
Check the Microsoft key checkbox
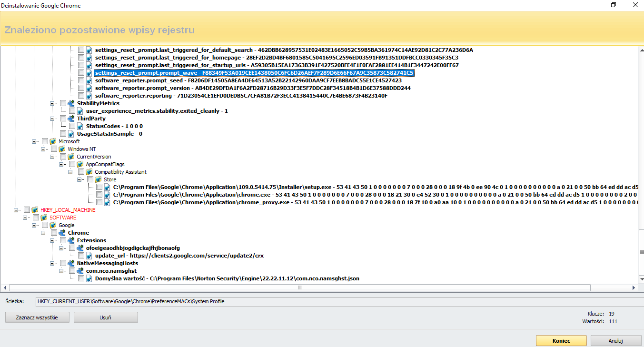point(45,141)
